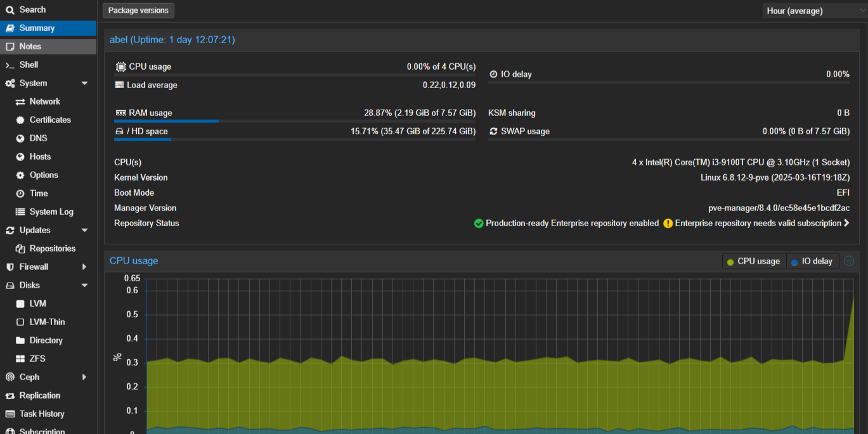The height and width of the screenshot is (434, 868).
Task: Click the RAM usage progress bar
Action: click(295, 120)
